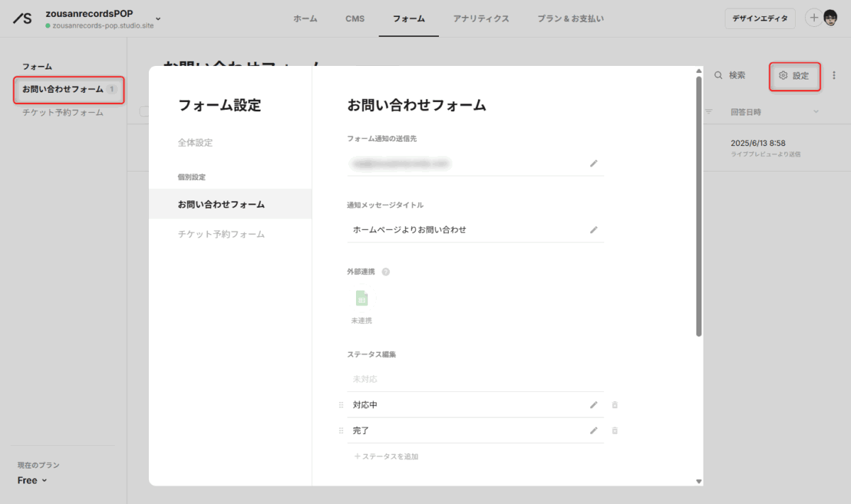The height and width of the screenshot is (504, 851).
Task: Open the more options kebab menu
Action: [x=834, y=75]
